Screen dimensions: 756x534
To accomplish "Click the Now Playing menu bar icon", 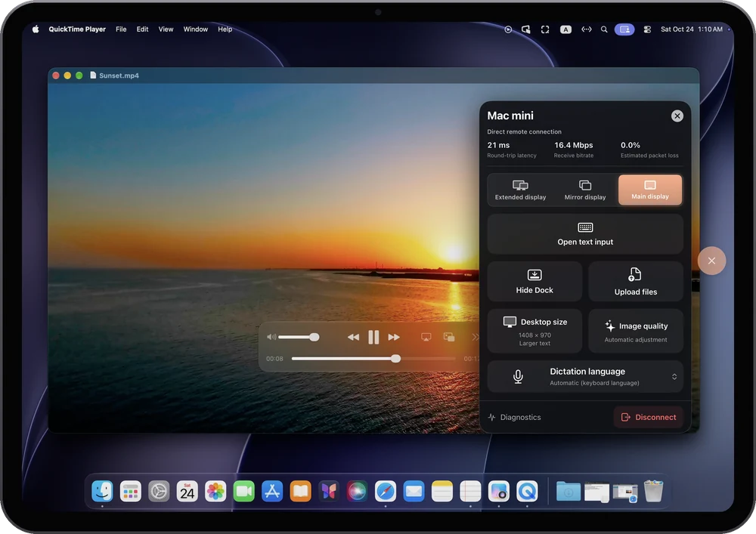I will click(508, 29).
